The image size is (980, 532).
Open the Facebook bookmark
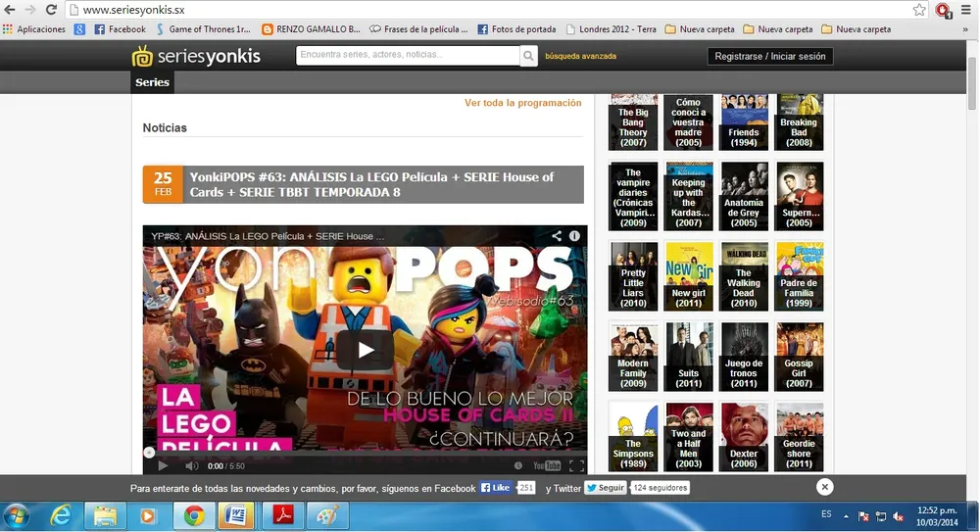(x=120, y=28)
